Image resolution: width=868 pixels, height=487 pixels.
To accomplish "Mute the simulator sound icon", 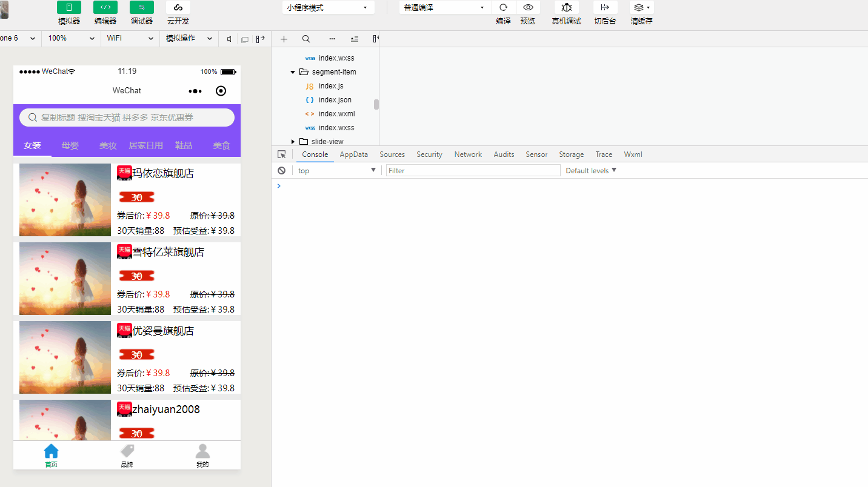I will tap(229, 38).
